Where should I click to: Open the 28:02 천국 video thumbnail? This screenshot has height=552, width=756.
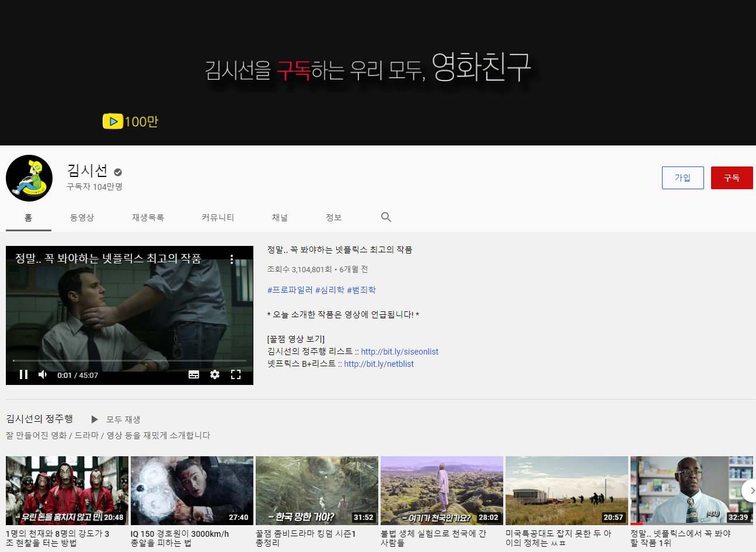(x=442, y=491)
